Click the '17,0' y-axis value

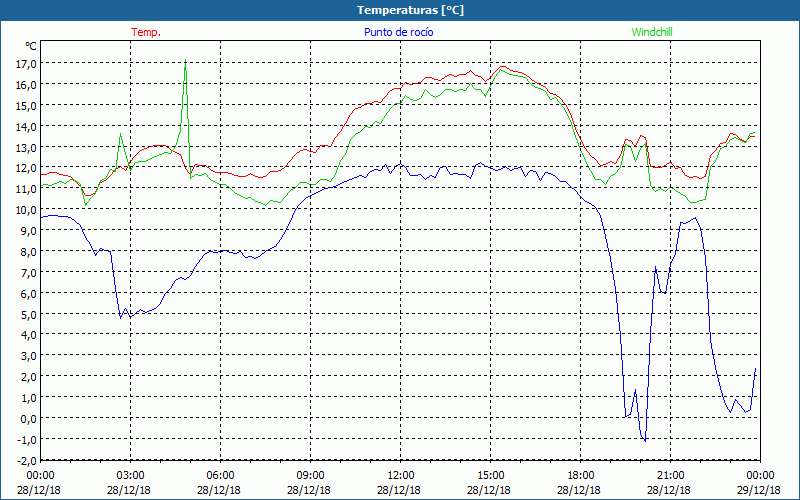pos(26,63)
